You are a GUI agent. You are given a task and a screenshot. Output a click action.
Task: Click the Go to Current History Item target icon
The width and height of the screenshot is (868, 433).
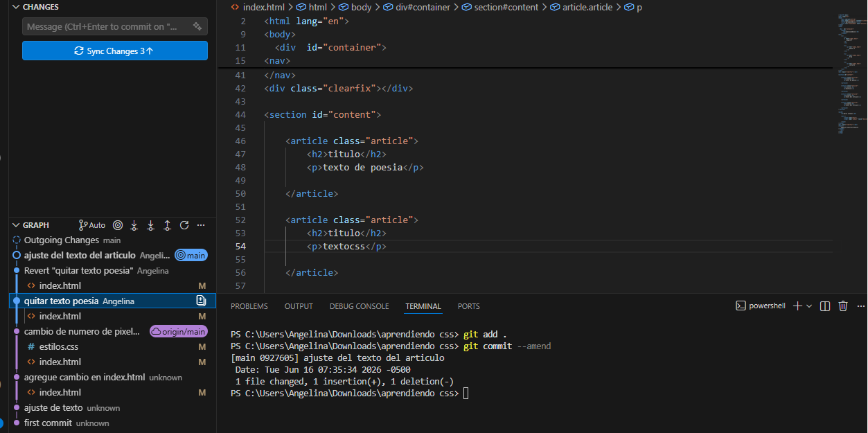tap(118, 225)
